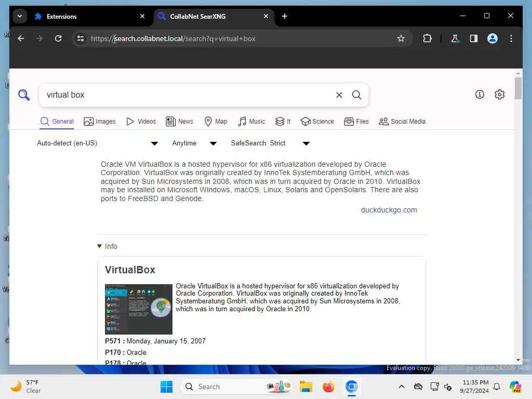Click 'P571 : Monday, January 15, 2007'
Screen dimensions: 532x399
click(x=155, y=341)
